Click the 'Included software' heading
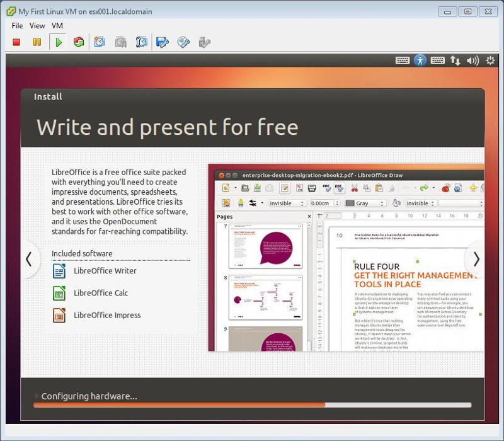Screen dimensions: 504x441 (82, 254)
